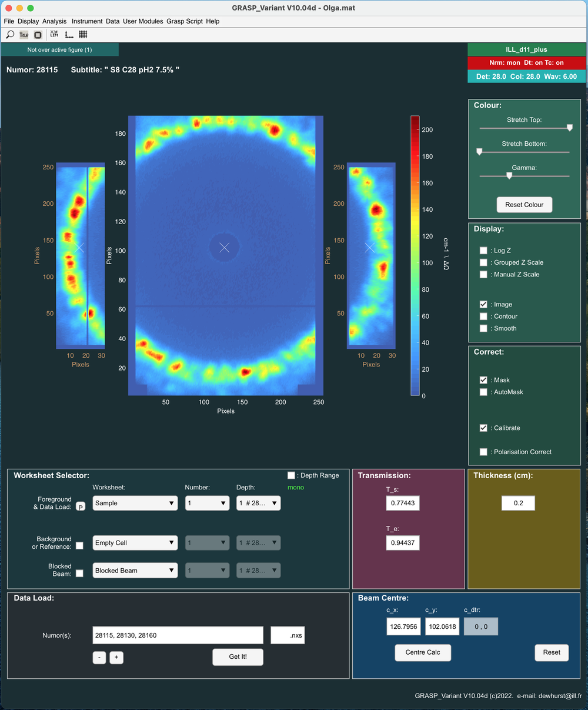
Task: Tick the Background or Reference checkbox
Action: coord(79,546)
